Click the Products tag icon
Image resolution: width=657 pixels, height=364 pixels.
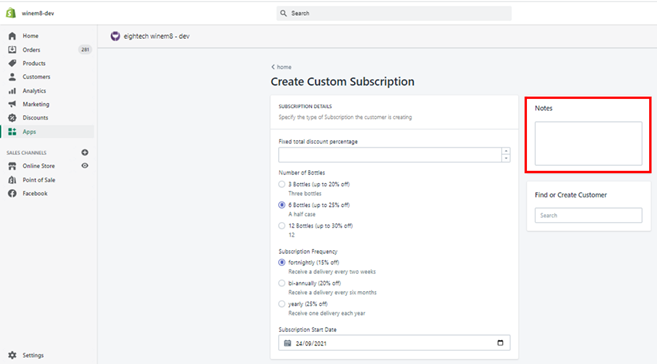(x=12, y=63)
